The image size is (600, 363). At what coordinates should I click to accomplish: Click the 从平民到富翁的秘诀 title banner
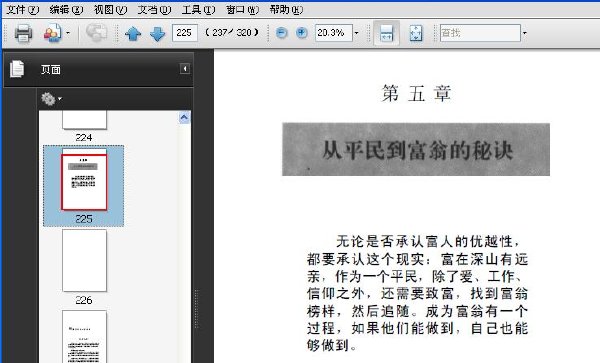416,150
